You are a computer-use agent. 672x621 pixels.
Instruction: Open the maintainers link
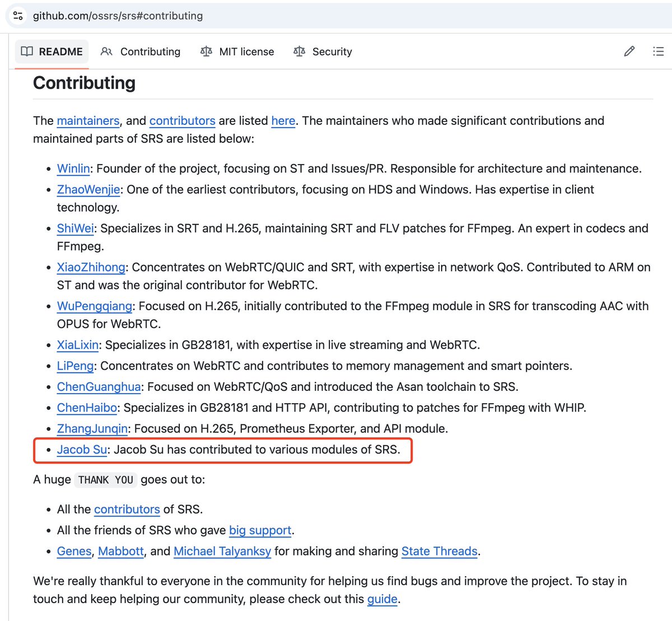(88, 121)
